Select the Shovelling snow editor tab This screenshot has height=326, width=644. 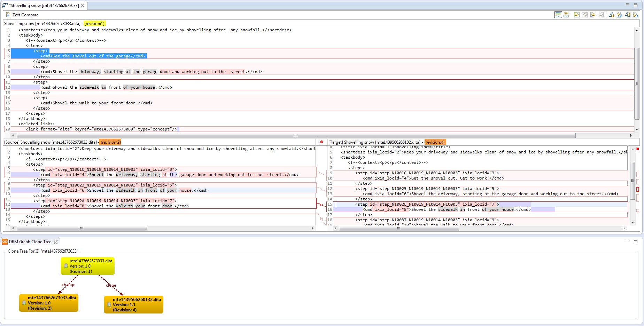click(44, 6)
